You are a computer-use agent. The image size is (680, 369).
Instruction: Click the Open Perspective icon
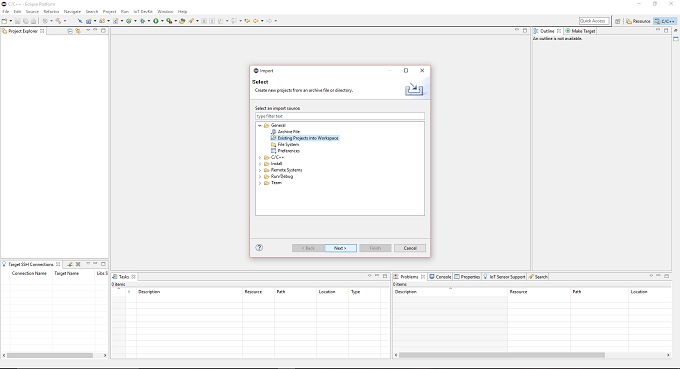[x=618, y=21]
